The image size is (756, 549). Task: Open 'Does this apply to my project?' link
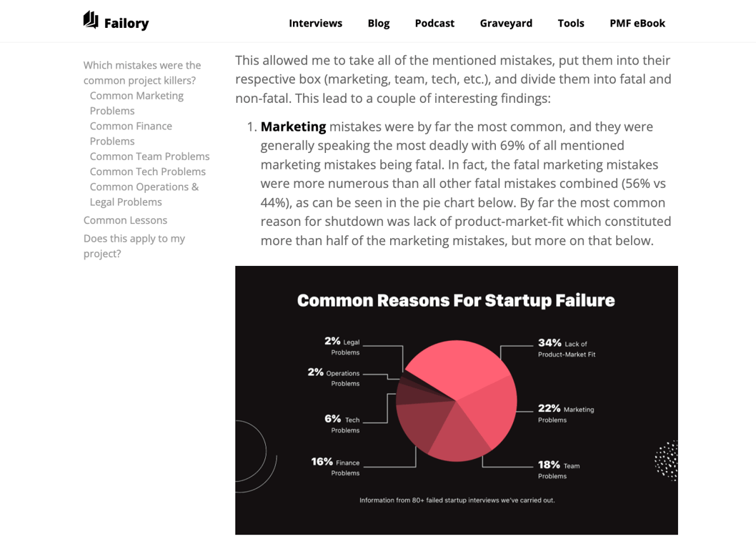[134, 246]
